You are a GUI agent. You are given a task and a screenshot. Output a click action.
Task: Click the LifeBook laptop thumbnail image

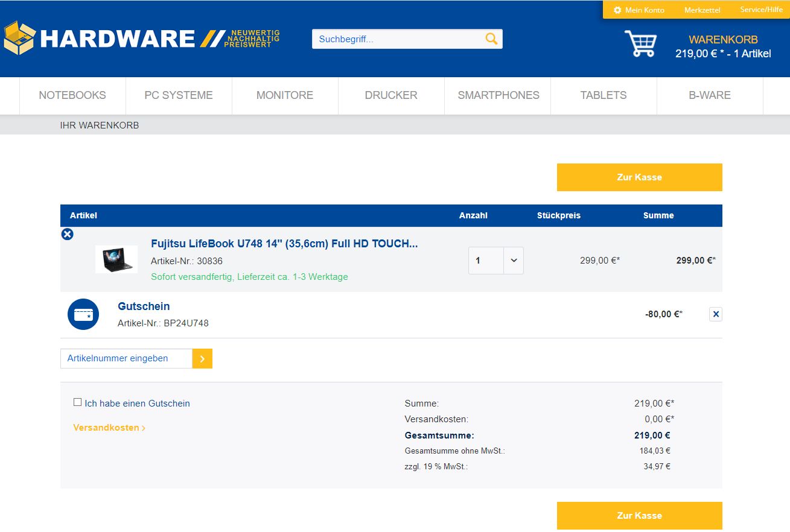(116, 259)
